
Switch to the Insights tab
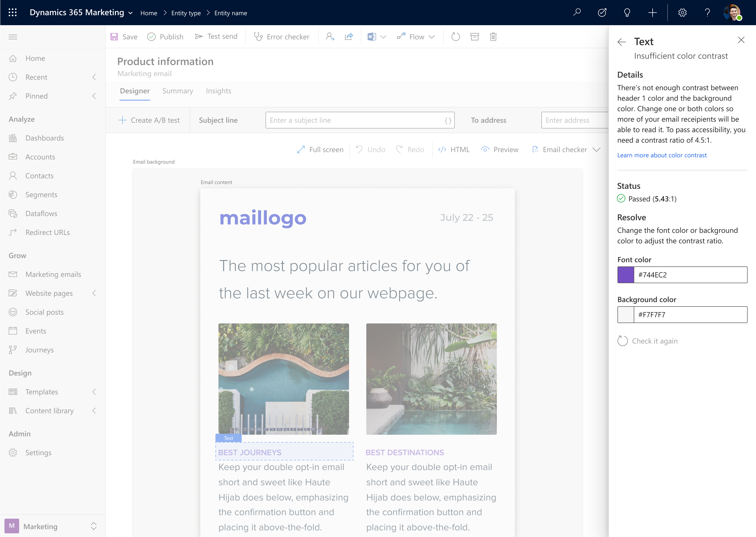click(219, 91)
